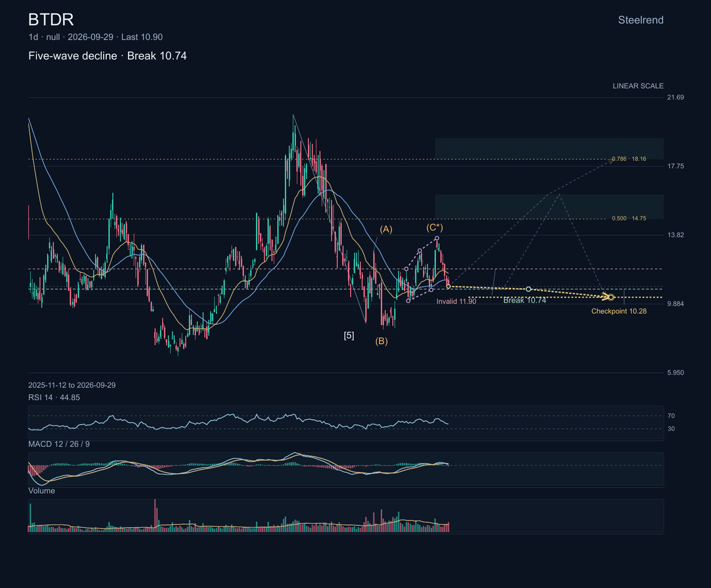Click the (B) wave label
This screenshot has height=588, width=711.
tap(381, 341)
